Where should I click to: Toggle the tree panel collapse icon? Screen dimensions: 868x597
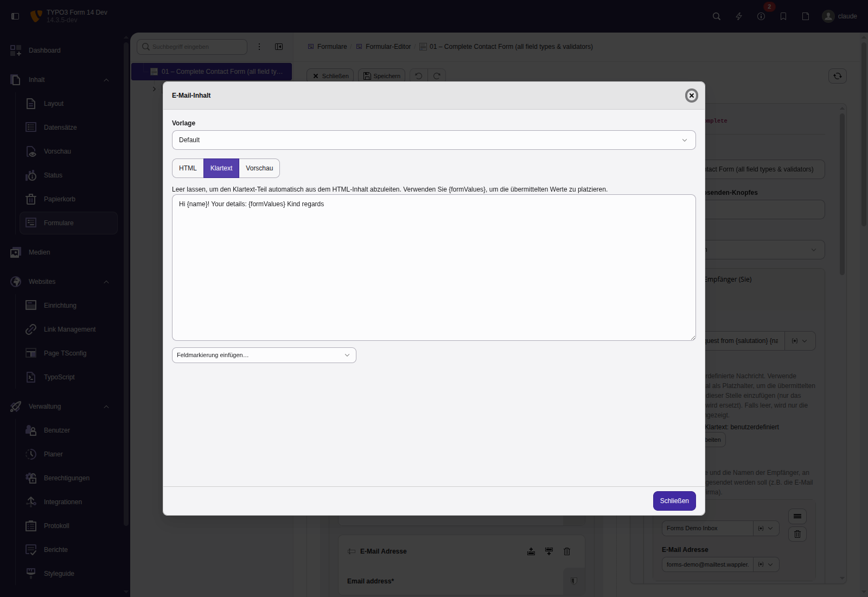click(279, 47)
